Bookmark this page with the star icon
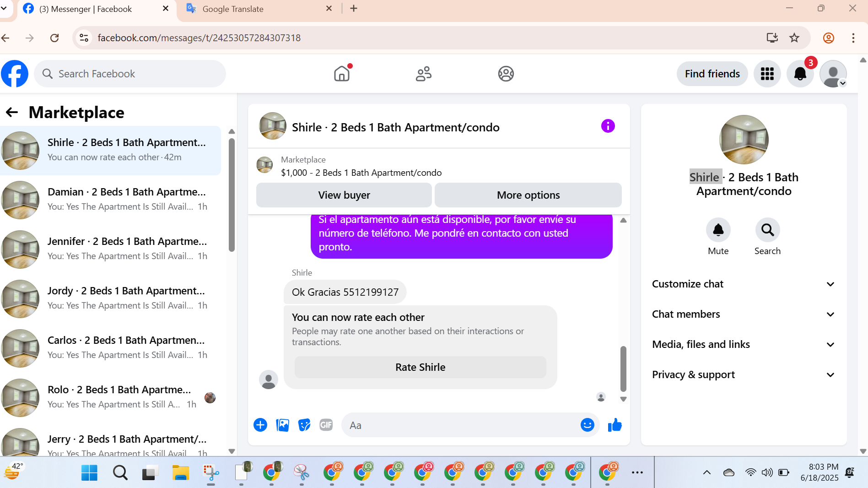868x488 pixels. [x=794, y=38]
